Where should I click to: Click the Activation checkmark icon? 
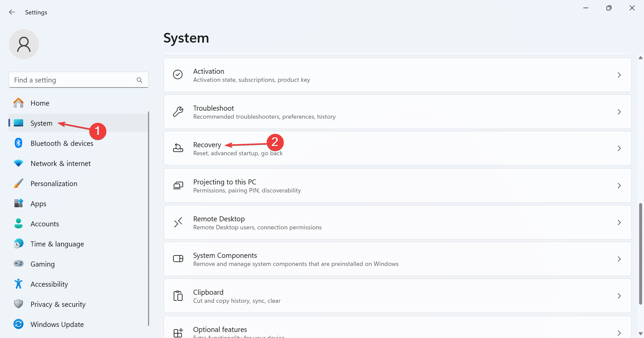pyautogui.click(x=178, y=74)
